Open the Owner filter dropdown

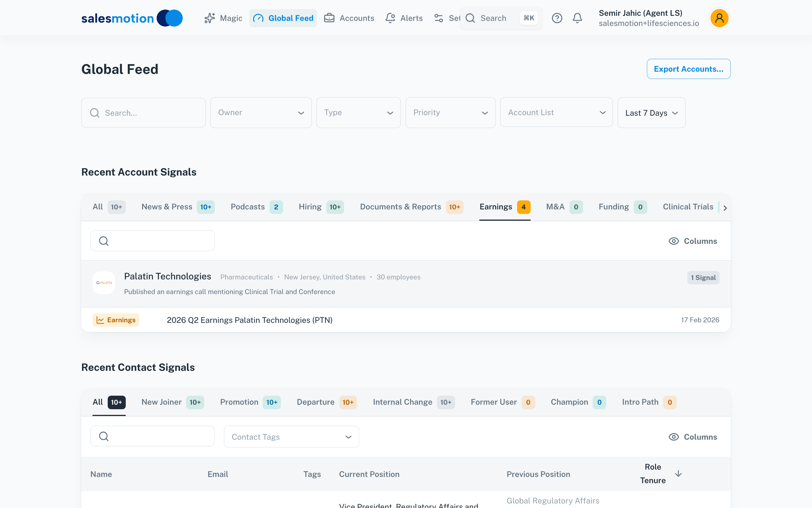click(261, 113)
